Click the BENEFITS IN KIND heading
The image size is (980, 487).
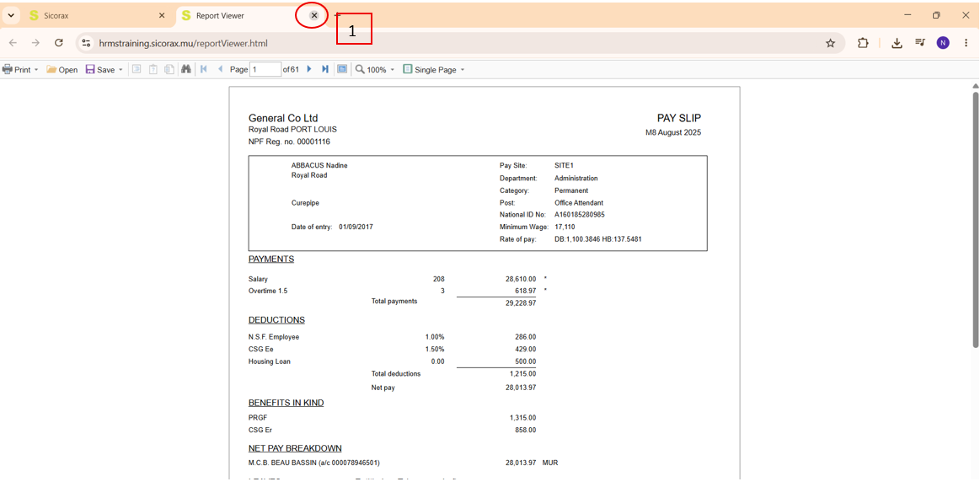[x=286, y=404]
